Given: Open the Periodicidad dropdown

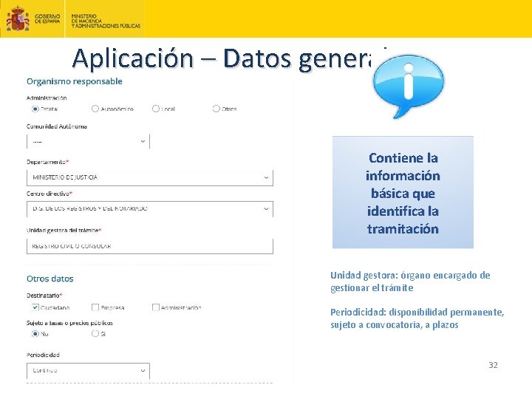Looking at the screenshot, I should (x=88, y=371).
